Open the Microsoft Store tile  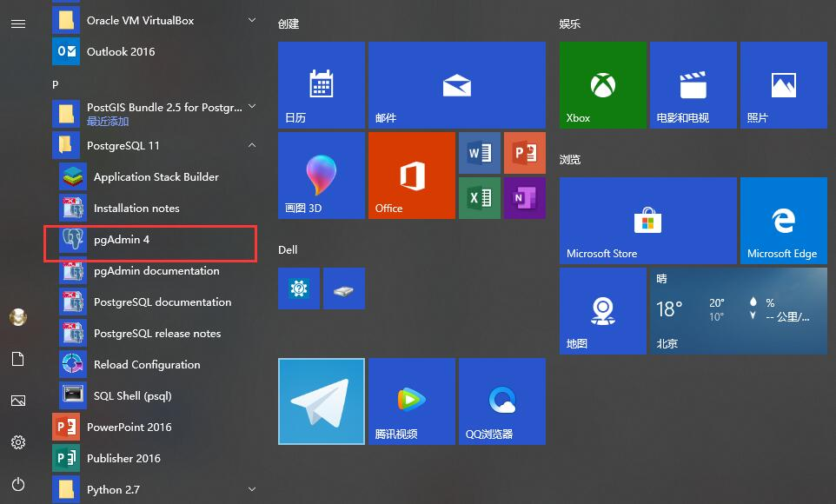(x=648, y=221)
